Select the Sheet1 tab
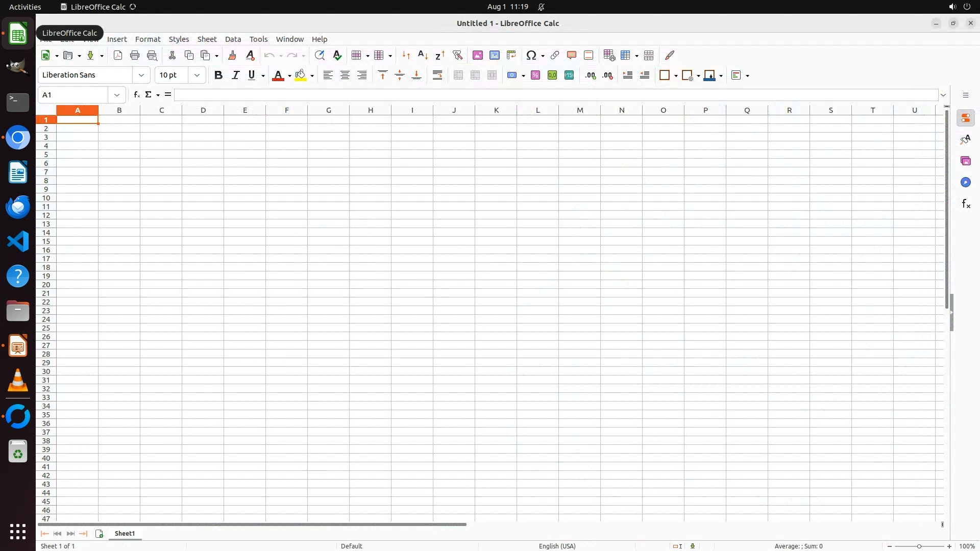Viewport: 980px width, 551px height. click(125, 533)
